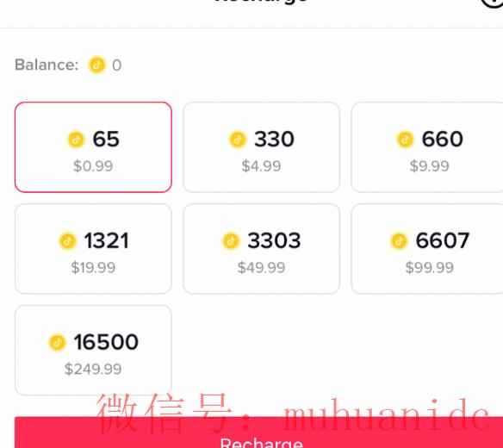Click the coin icon on 660 card

406,140
